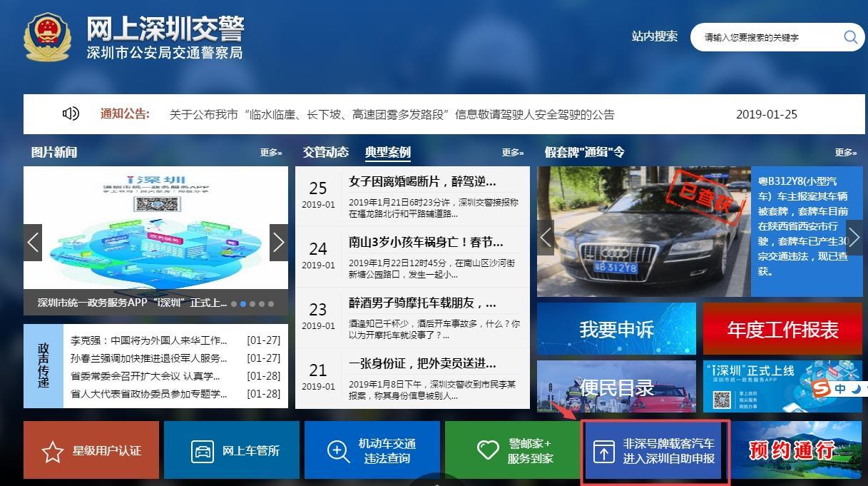
Task: Click the star icon for 星级用户认证
Action: [53, 451]
